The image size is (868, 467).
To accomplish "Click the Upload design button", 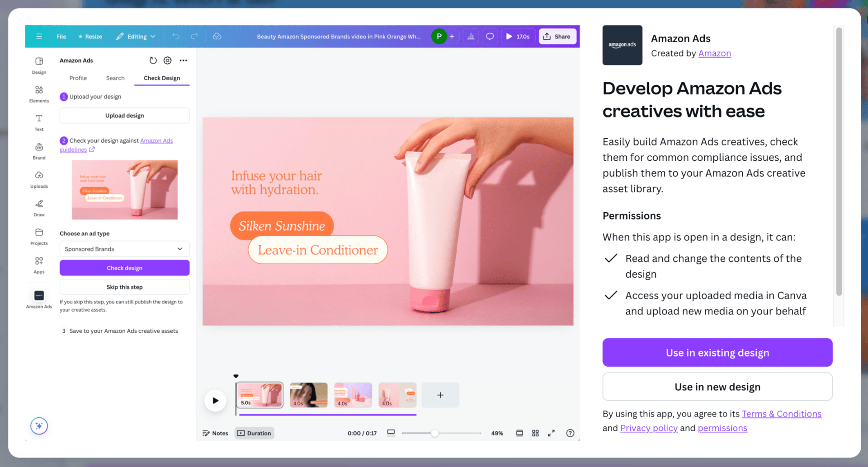I will (x=125, y=116).
